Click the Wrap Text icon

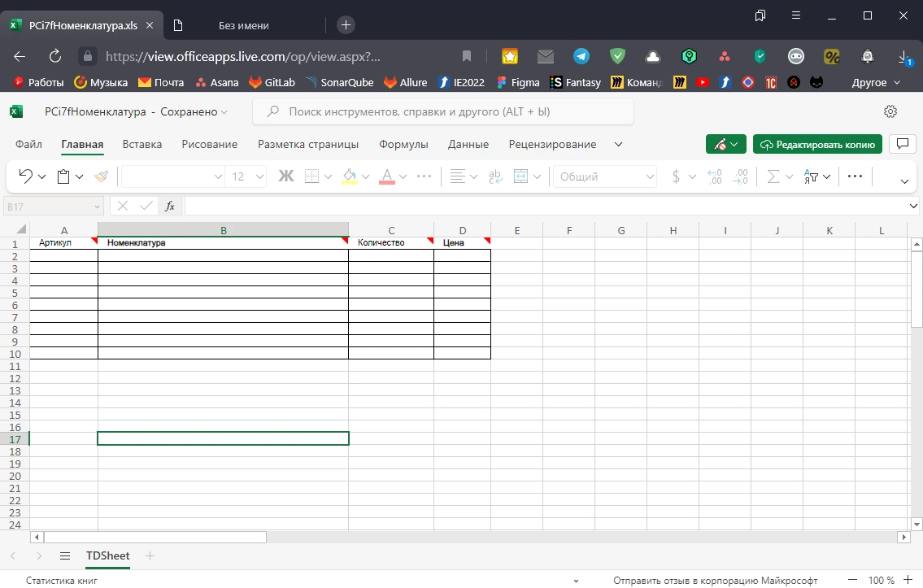(496, 176)
